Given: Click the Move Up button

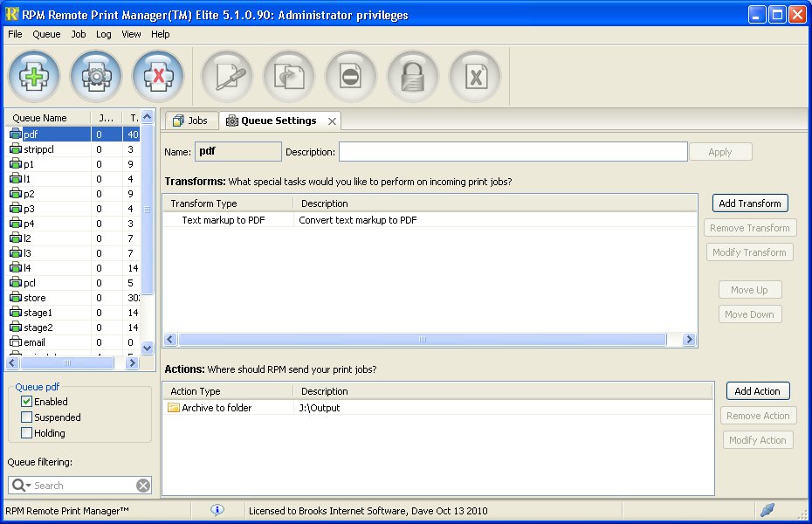Looking at the screenshot, I should pyautogui.click(x=750, y=290).
